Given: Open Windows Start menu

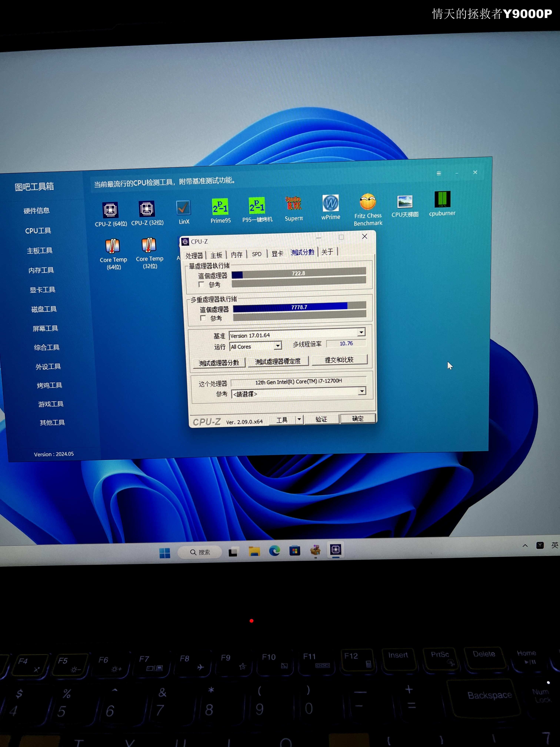Looking at the screenshot, I should point(165,553).
